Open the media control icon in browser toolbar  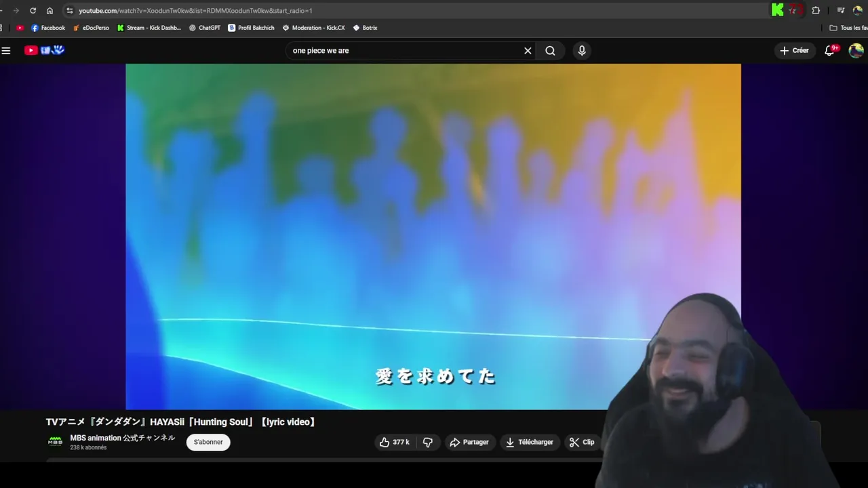(841, 11)
